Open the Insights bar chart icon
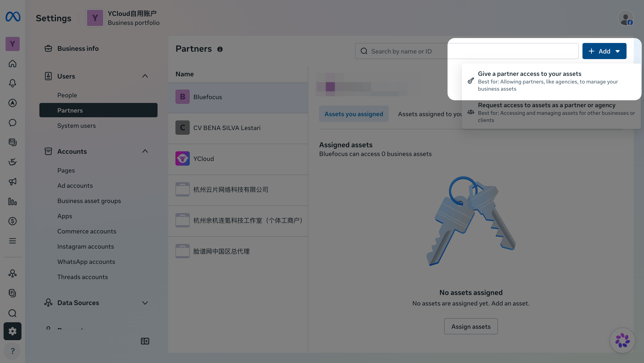The width and height of the screenshot is (644, 363). pos(13,201)
